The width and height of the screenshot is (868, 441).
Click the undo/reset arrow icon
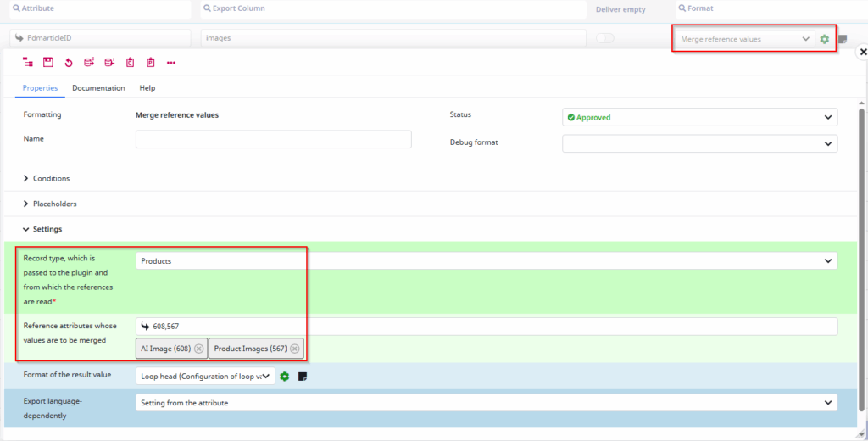[x=69, y=63]
